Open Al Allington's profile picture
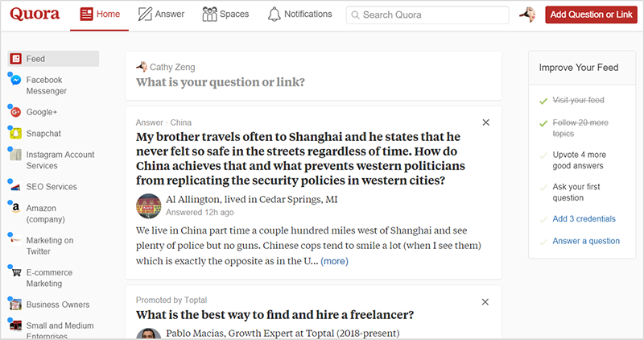The height and width of the screenshot is (340, 644). pyautogui.click(x=149, y=206)
